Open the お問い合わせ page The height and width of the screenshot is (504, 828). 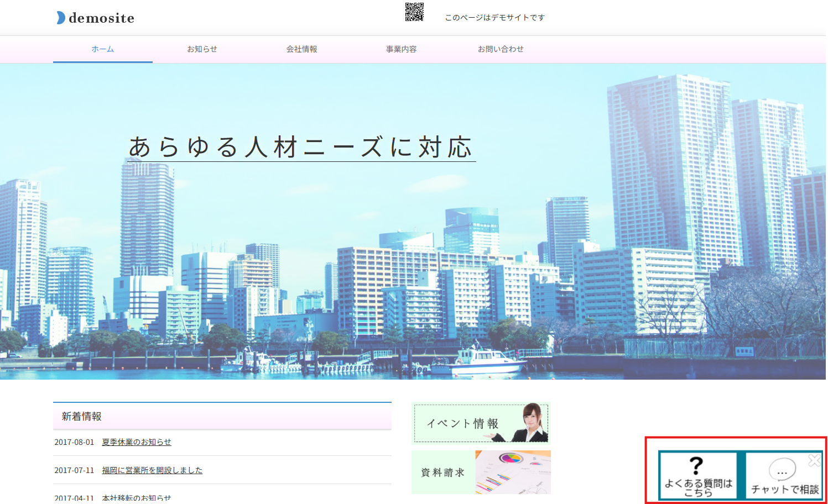(x=501, y=49)
